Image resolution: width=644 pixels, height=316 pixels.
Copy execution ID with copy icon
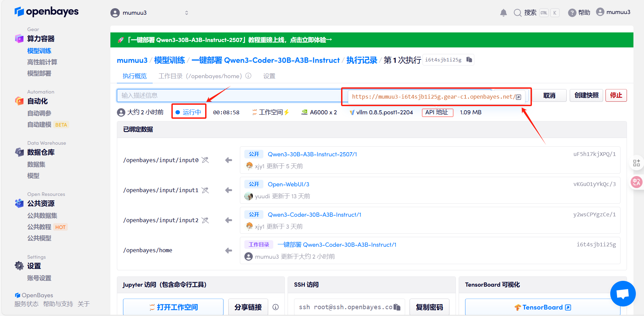pyautogui.click(x=469, y=59)
